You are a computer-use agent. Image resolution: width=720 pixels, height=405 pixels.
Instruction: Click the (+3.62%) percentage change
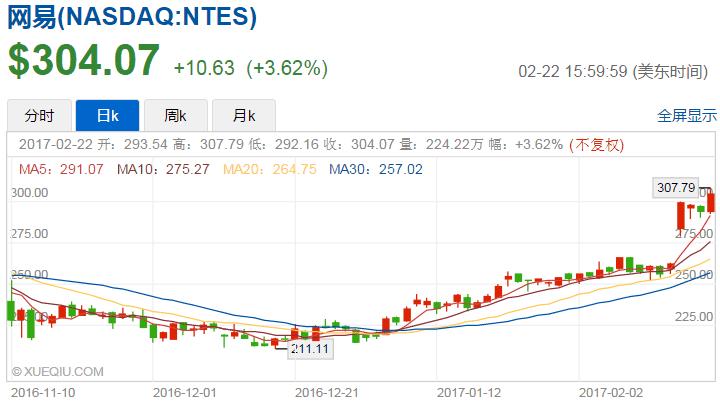point(287,68)
